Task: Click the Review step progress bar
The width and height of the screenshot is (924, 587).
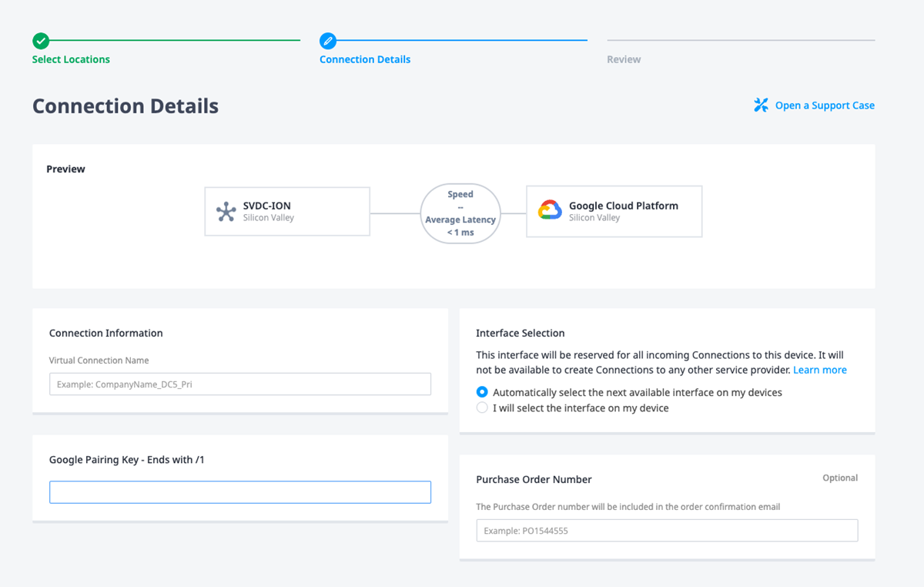Action: [741, 40]
